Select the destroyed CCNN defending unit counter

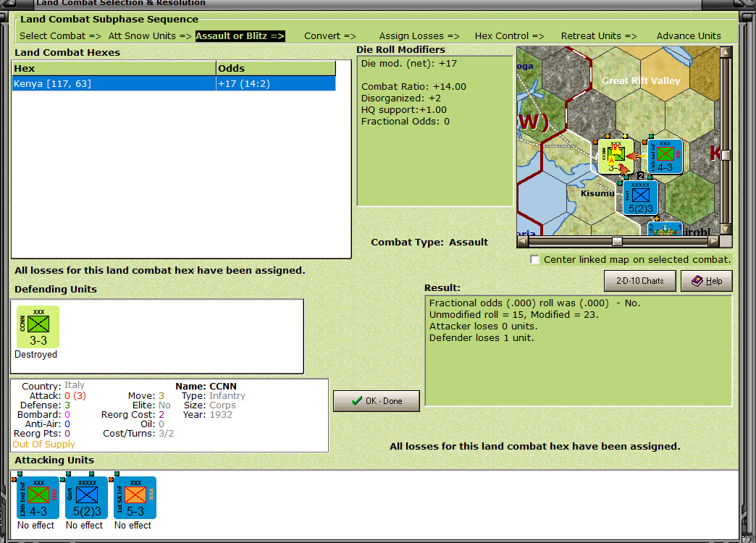37,327
